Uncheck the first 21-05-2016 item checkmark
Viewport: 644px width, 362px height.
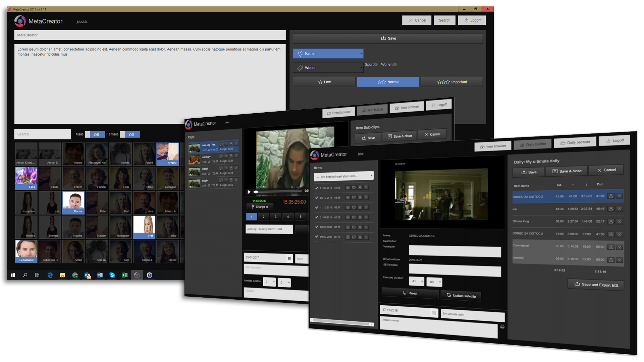pos(317,188)
